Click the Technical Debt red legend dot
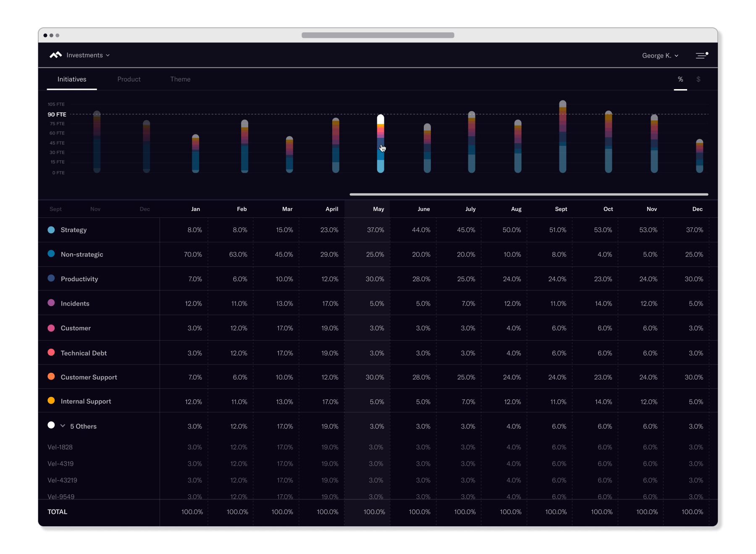The width and height of the screenshot is (756, 554). coord(51,353)
